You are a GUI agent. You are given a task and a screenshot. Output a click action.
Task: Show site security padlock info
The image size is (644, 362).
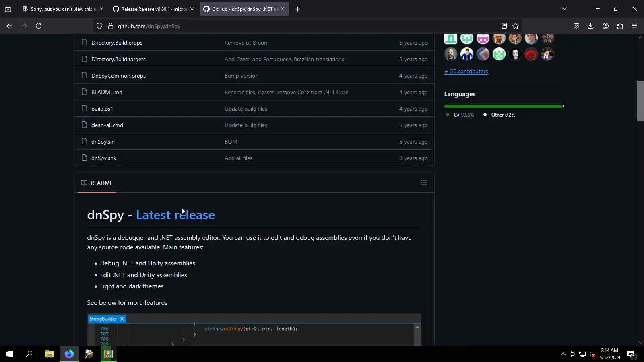pos(111,26)
